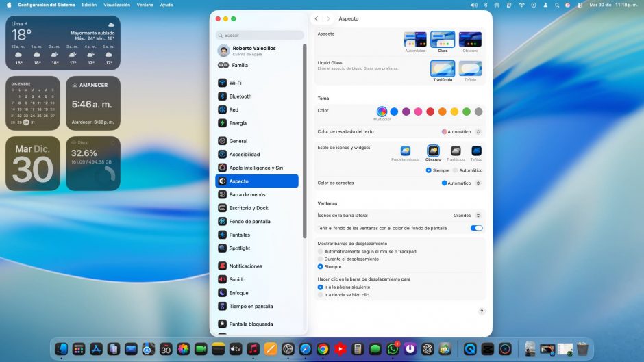Open the Ventana menu in menu bar

pyautogui.click(x=145, y=5)
